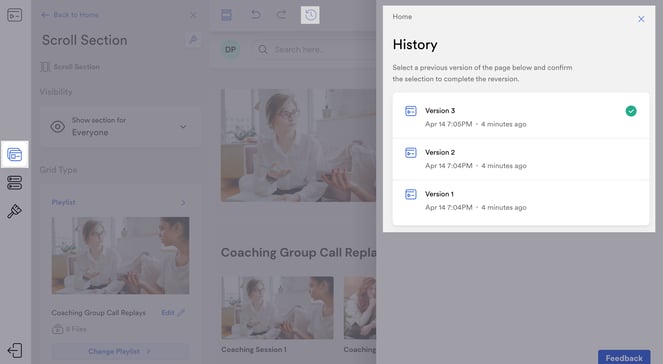This screenshot has height=364, width=663.
Task: Undo the last change
Action: [255, 15]
